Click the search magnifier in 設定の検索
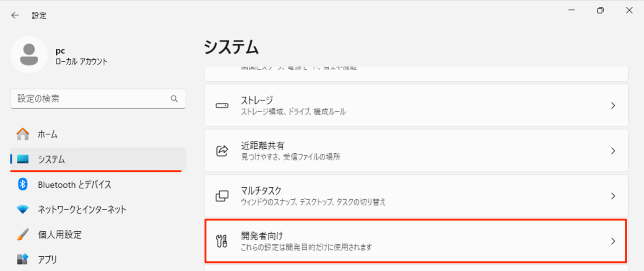 [x=174, y=98]
